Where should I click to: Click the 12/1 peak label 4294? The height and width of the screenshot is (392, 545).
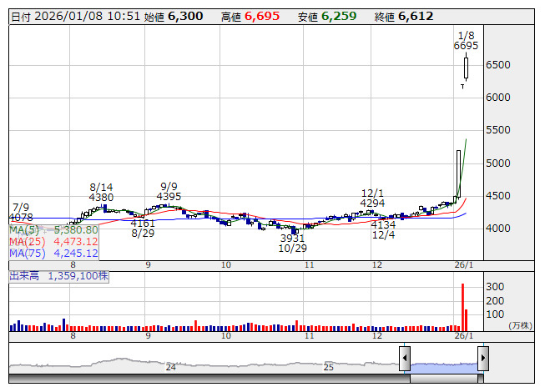[372, 203]
